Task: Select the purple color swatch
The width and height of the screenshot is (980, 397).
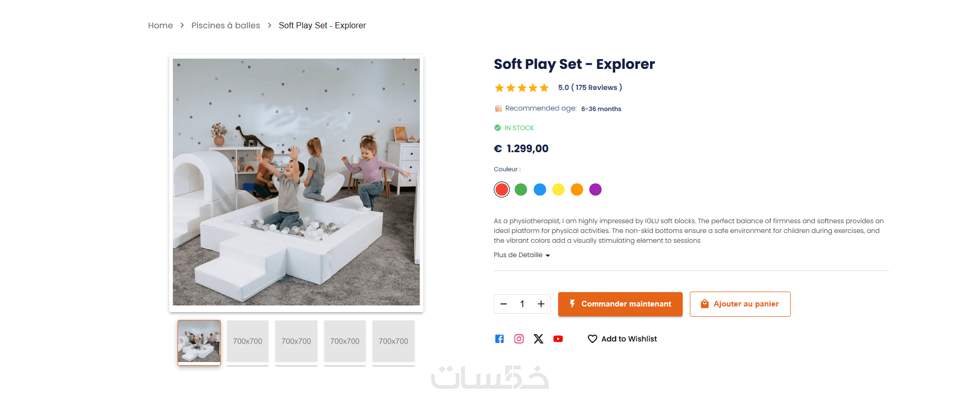Action: pyautogui.click(x=595, y=190)
